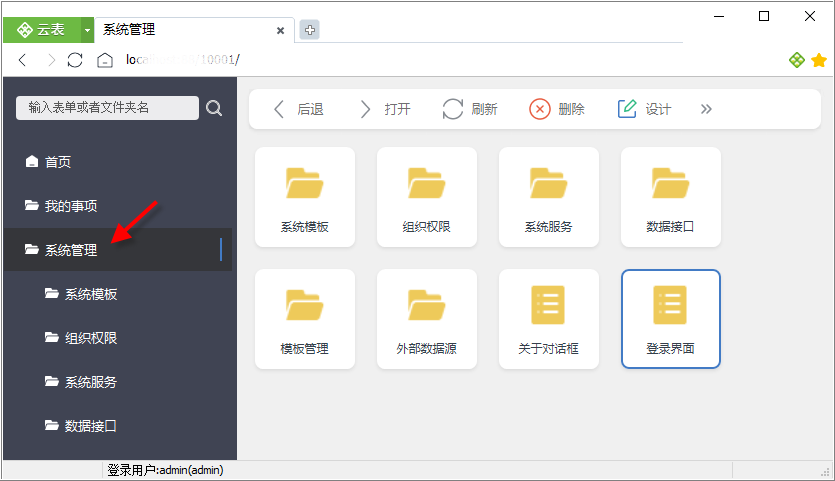This screenshot has height=481, width=835.
Task: Click the 删除 toolbar button
Action: (557, 109)
